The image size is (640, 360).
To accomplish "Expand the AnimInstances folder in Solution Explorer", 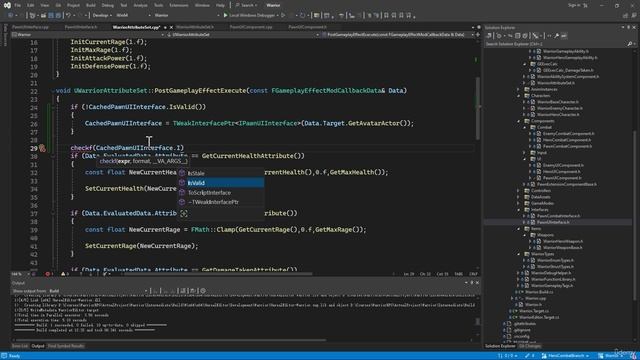I will coord(519,89).
